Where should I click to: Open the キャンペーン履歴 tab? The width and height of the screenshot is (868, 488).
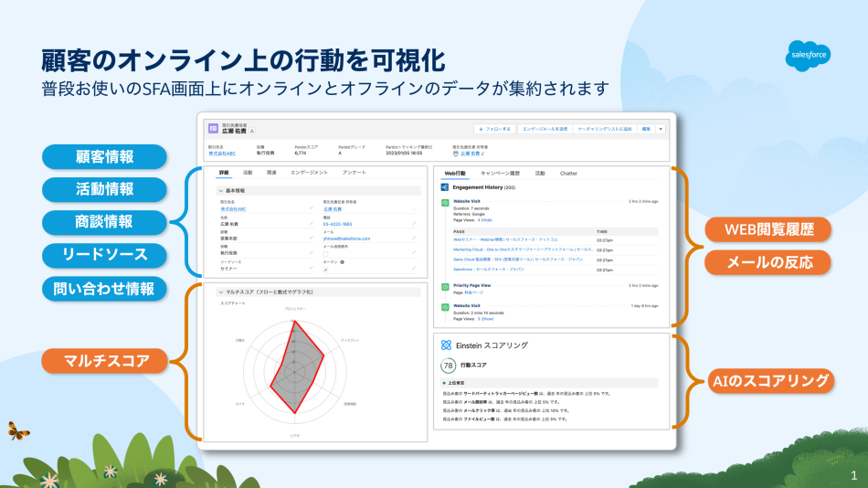pyautogui.click(x=500, y=172)
